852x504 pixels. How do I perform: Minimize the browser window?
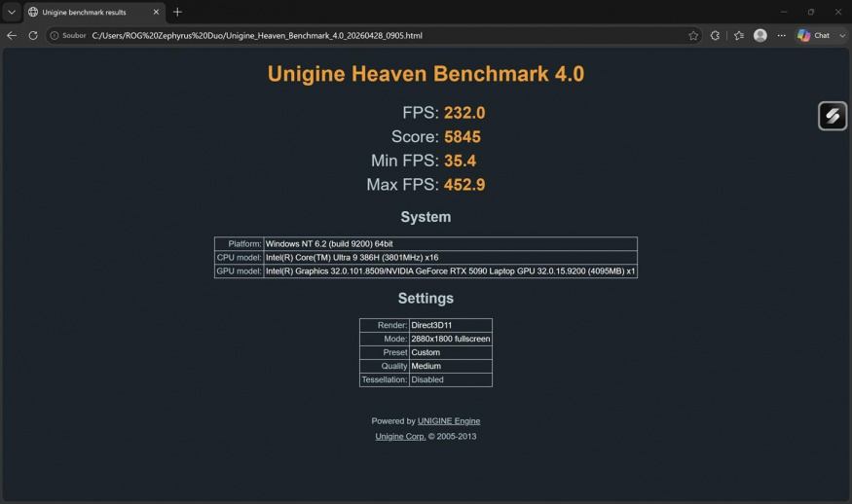[x=784, y=12]
